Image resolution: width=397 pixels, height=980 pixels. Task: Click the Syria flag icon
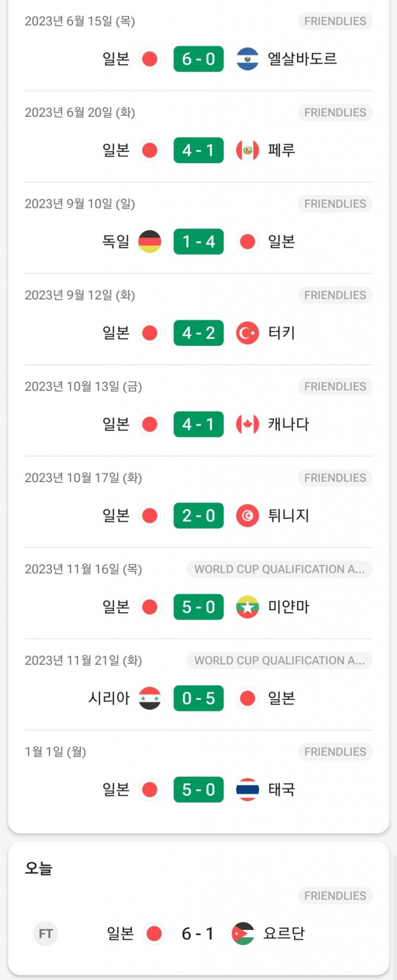coord(150,698)
